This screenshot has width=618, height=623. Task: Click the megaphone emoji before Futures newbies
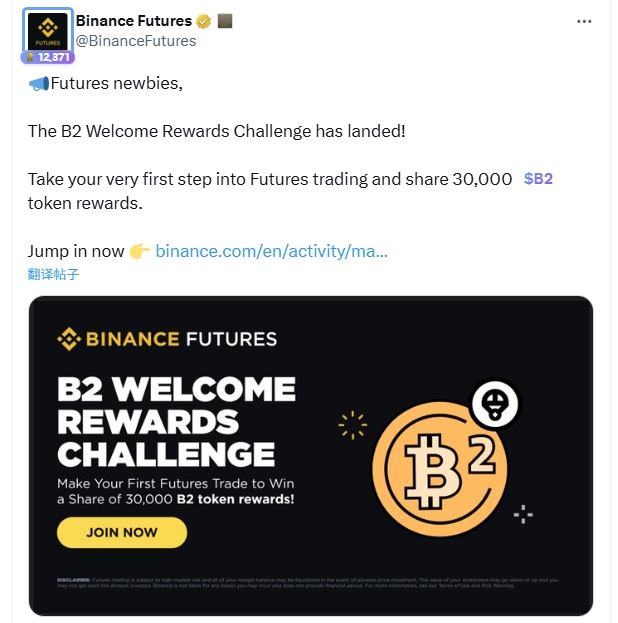click(x=39, y=83)
